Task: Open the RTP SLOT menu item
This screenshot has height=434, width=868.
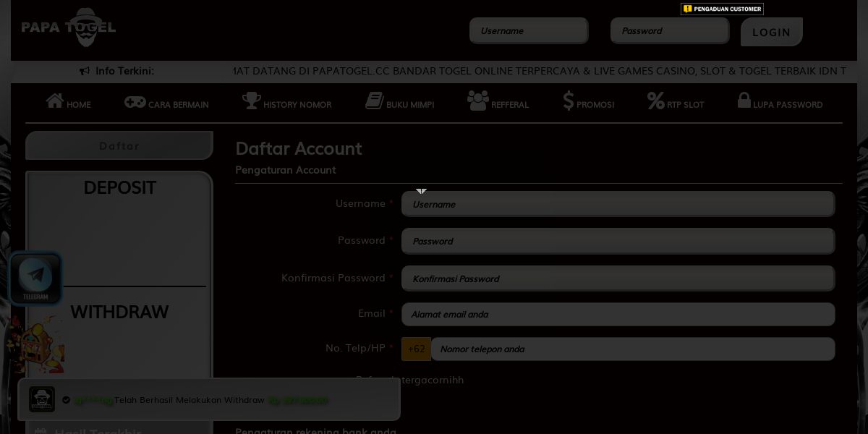Action: pos(686,105)
